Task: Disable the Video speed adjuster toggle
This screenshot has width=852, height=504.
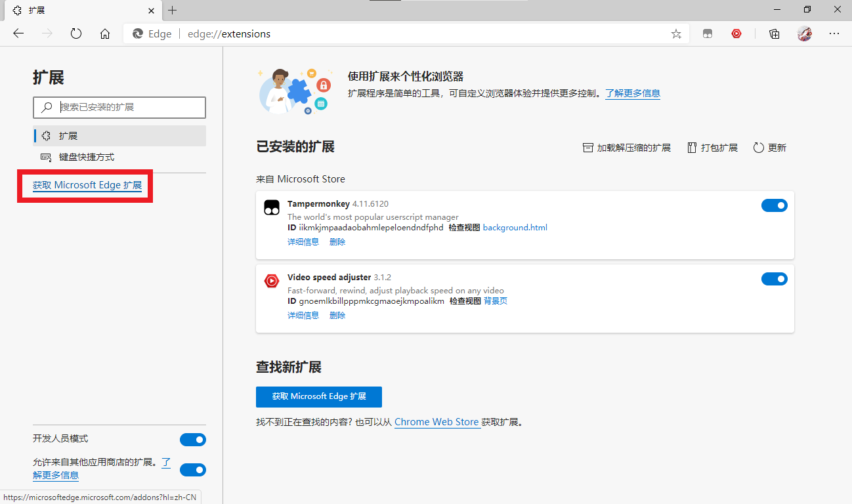Action: [775, 278]
